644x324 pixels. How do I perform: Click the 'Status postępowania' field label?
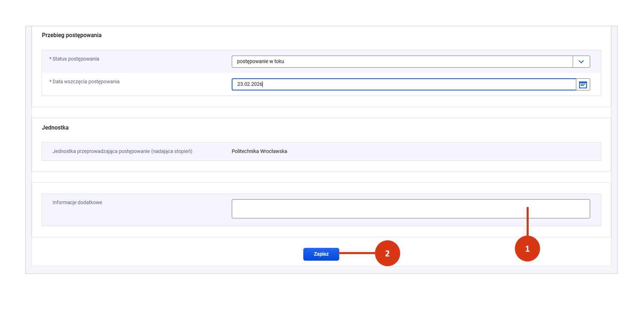point(76,59)
